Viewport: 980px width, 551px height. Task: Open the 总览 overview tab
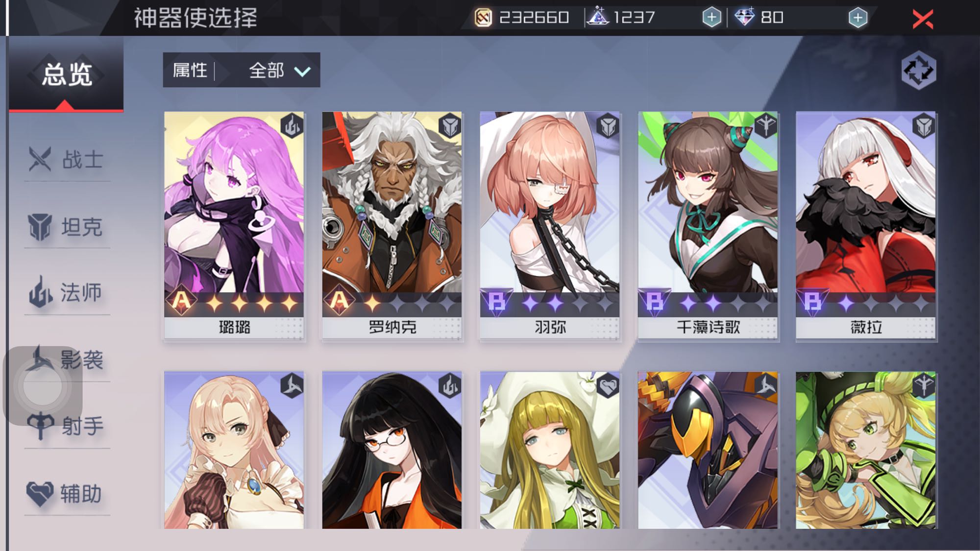67,74
